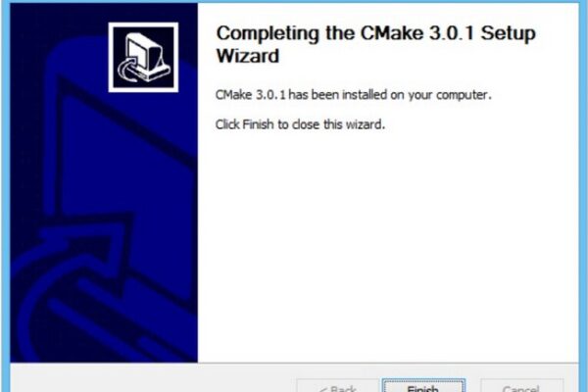Click the 'Click Finish to close this wizard' text
Viewport: 588px width, 392px height.
coord(300,124)
